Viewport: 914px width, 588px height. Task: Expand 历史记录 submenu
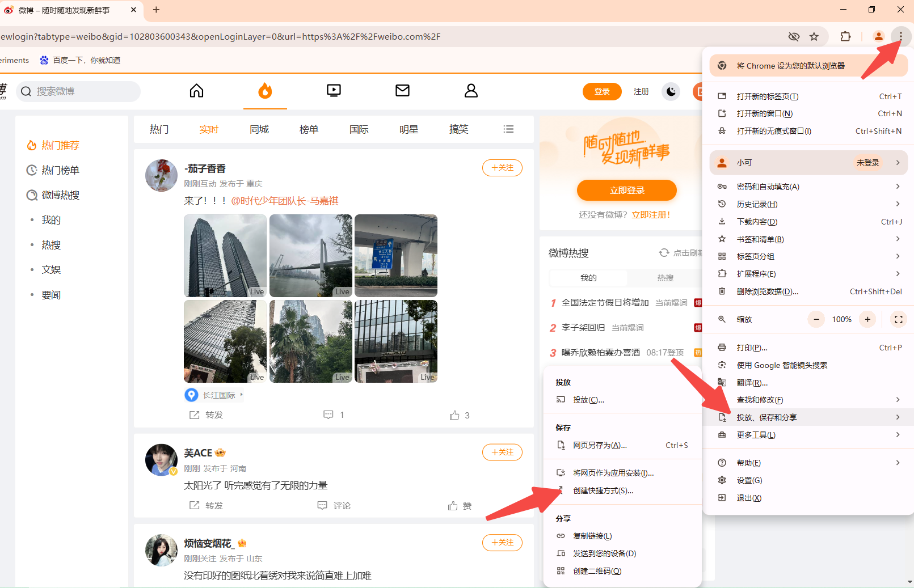pos(808,204)
